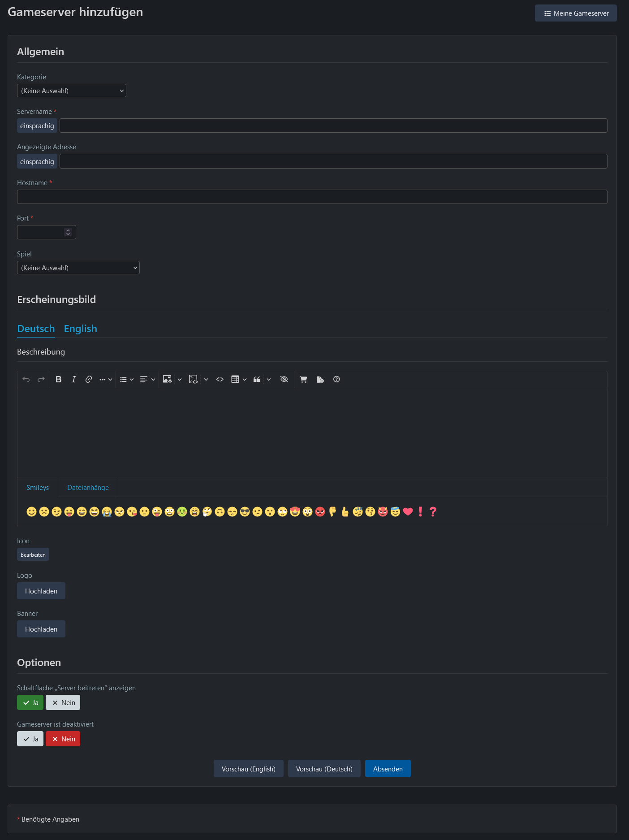The height and width of the screenshot is (840, 629).
Task: Toggle bold formatting in the editor
Action: pyautogui.click(x=58, y=379)
